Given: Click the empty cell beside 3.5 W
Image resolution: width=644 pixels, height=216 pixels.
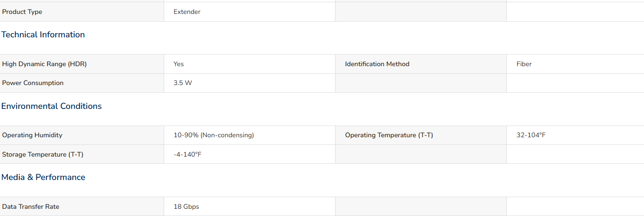Looking at the screenshot, I should pyautogui.click(x=421, y=83).
